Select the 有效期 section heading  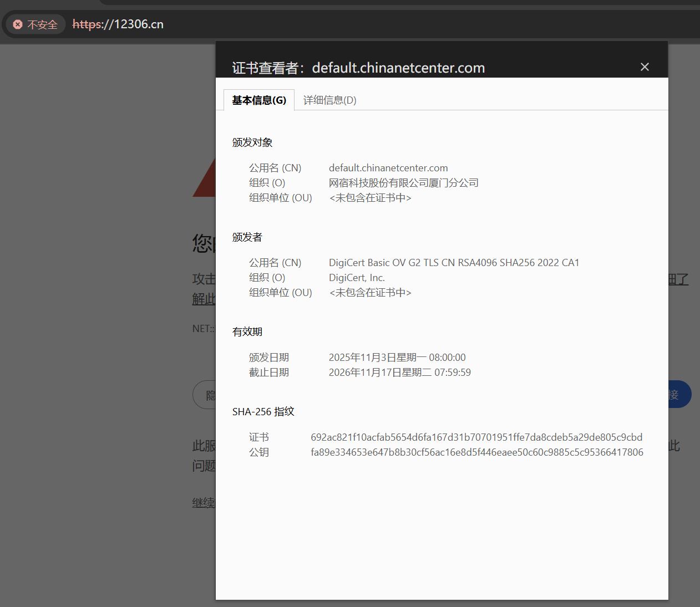point(247,332)
